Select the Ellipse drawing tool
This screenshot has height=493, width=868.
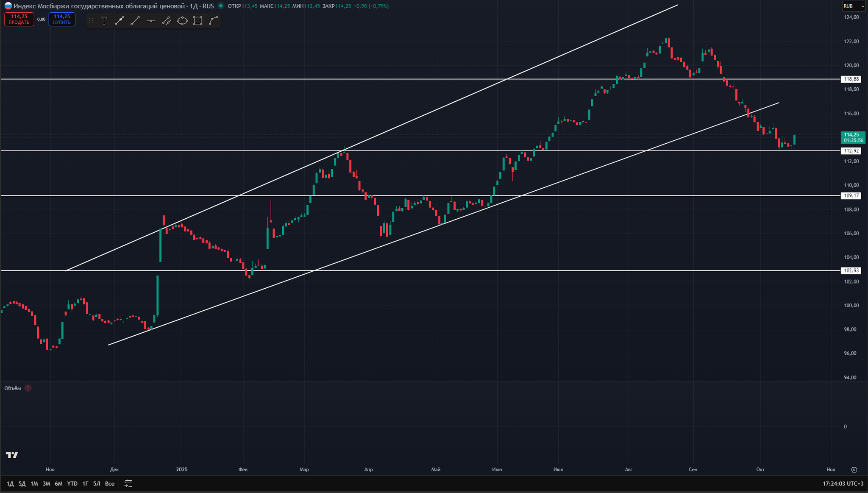point(182,21)
